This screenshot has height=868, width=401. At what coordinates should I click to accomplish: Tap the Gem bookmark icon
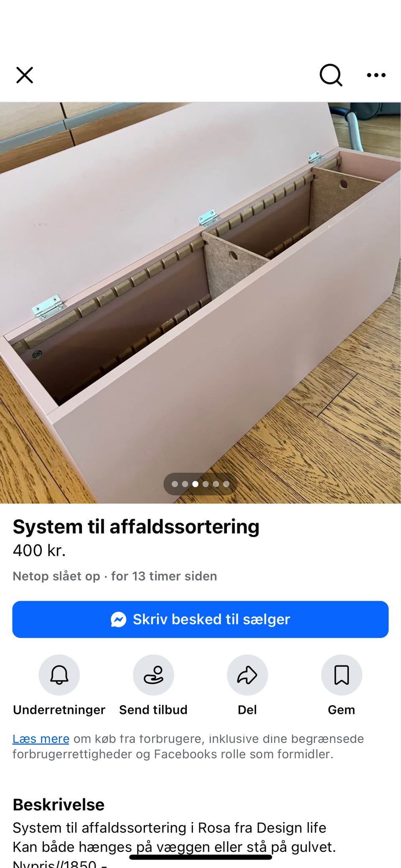tap(341, 675)
